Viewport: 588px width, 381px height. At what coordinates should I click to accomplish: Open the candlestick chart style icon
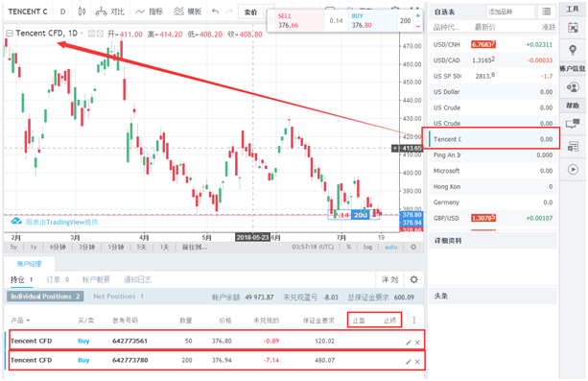(82, 12)
